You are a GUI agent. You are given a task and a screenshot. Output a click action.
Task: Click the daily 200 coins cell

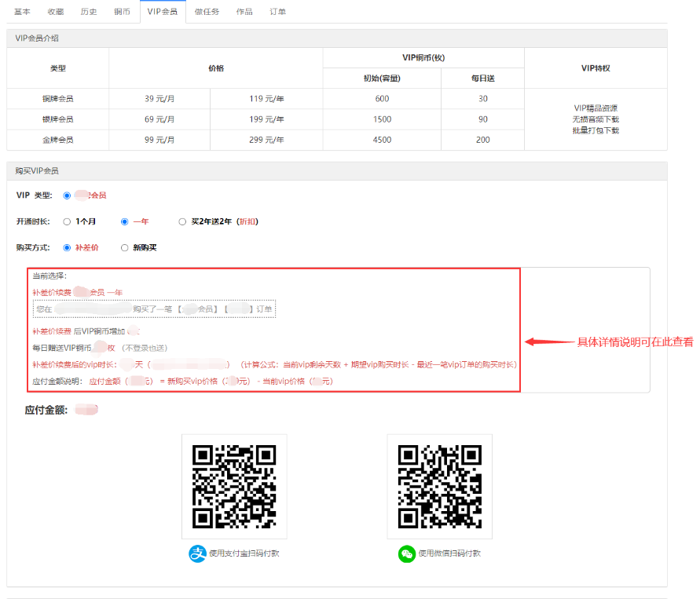[483, 140]
